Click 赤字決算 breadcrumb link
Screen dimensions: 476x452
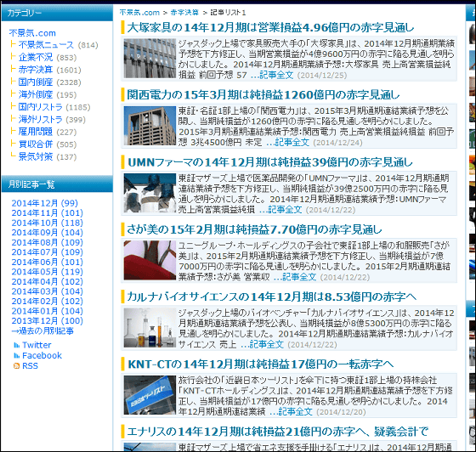(184, 13)
